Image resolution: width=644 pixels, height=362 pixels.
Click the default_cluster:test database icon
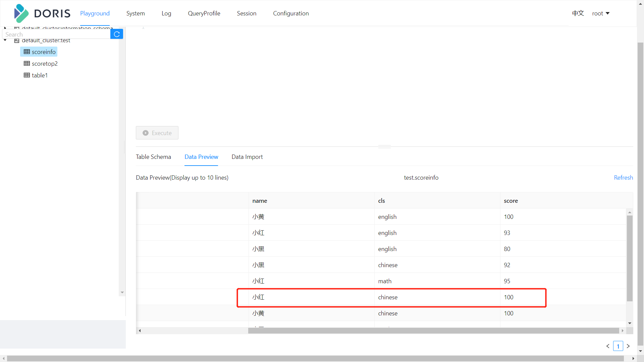tap(17, 41)
